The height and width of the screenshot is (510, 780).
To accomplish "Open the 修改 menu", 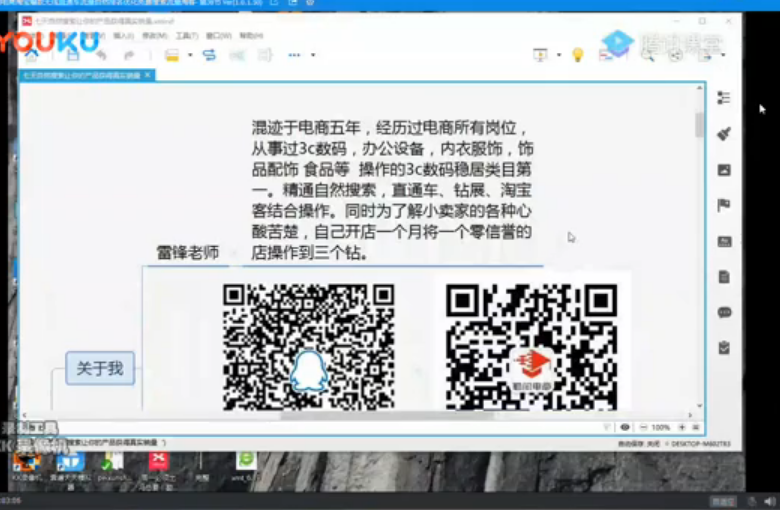I will tap(155, 36).
